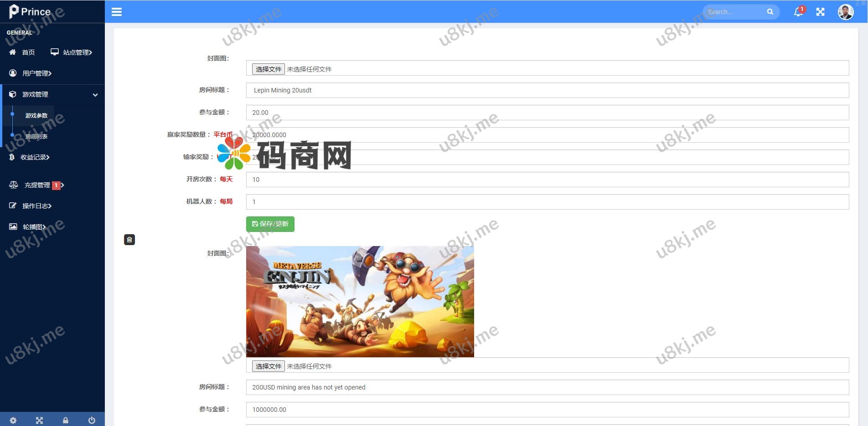
Task: Toggle fullscreen with the top bar expand icon
Action: [820, 12]
